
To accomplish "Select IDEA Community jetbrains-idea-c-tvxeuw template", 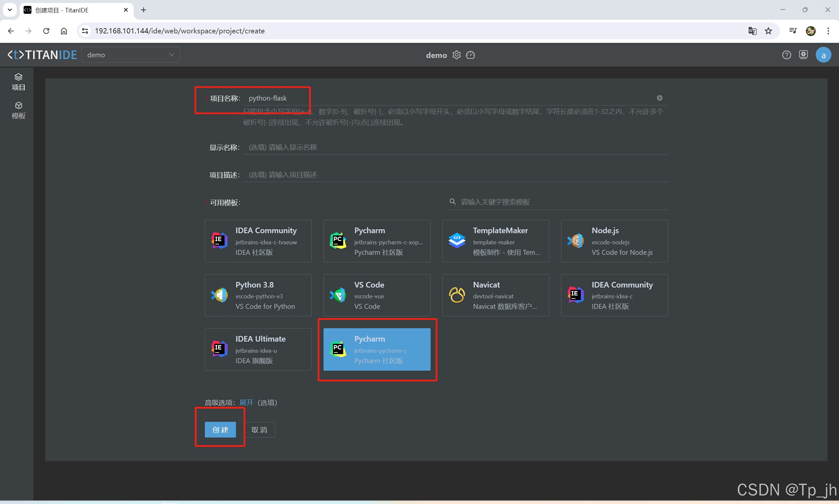I will 258,241.
